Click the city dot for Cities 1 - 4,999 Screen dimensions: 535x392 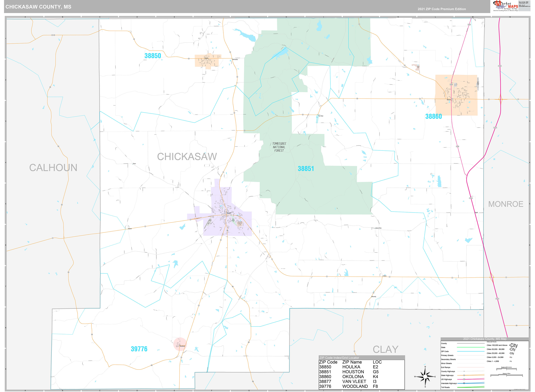tap(509, 361)
